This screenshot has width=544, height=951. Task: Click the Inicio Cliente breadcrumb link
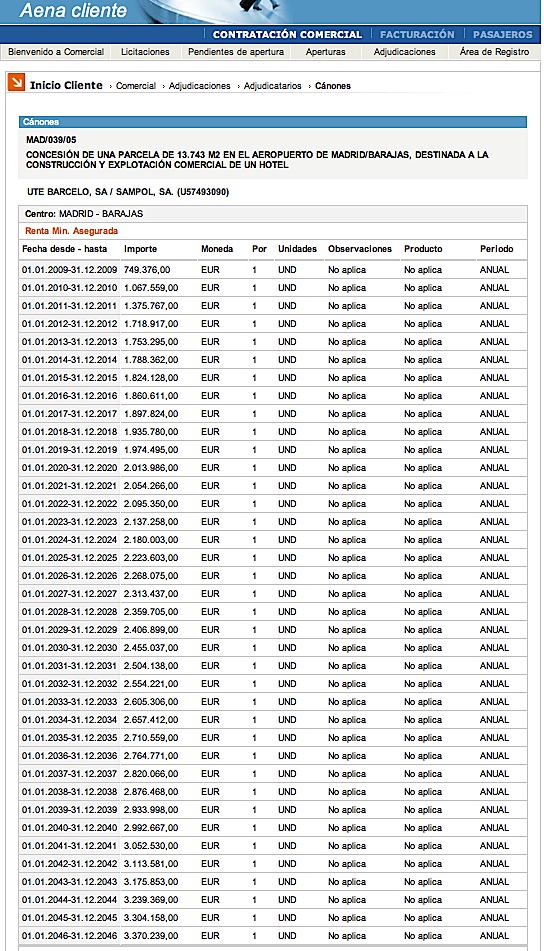(66, 86)
